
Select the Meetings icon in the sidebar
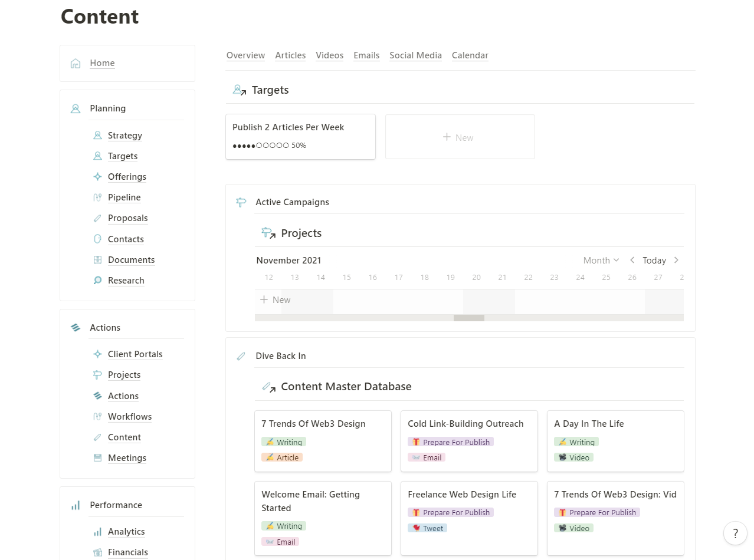tap(97, 458)
